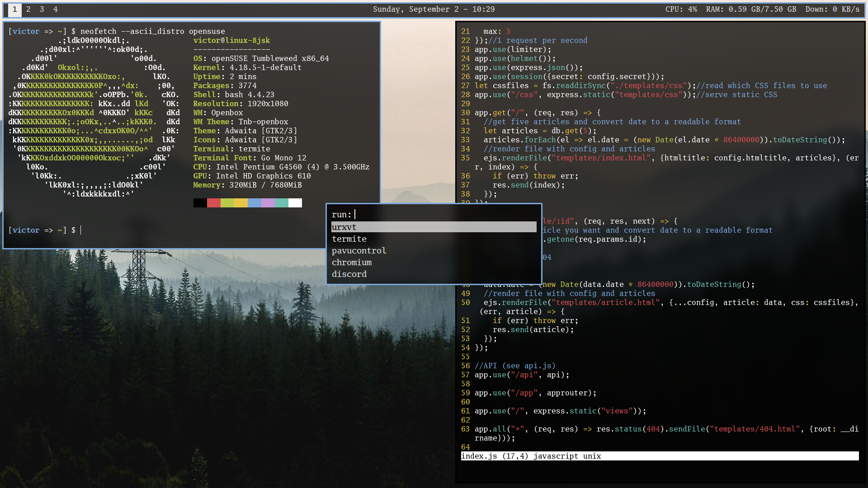Image resolution: width=868 pixels, height=488 pixels.
Task: Click the Down network speed indicator
Action: click(x=832, y=9)
